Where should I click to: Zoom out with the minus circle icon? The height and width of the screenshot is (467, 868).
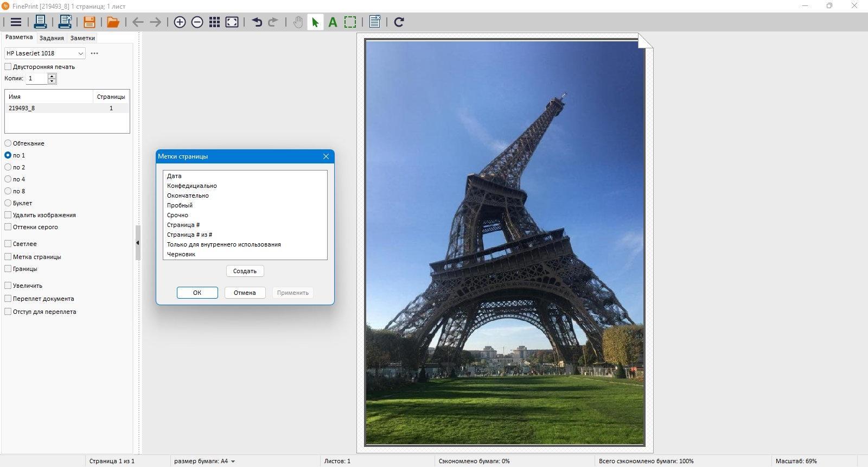click(x=197, y=22)
